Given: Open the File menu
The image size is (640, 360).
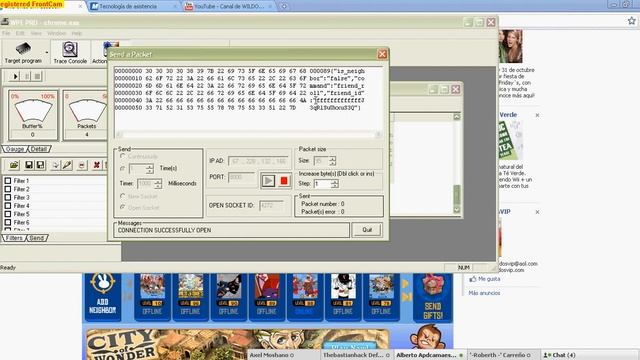Looking at the screenshot, I should (x=6, y=33).
